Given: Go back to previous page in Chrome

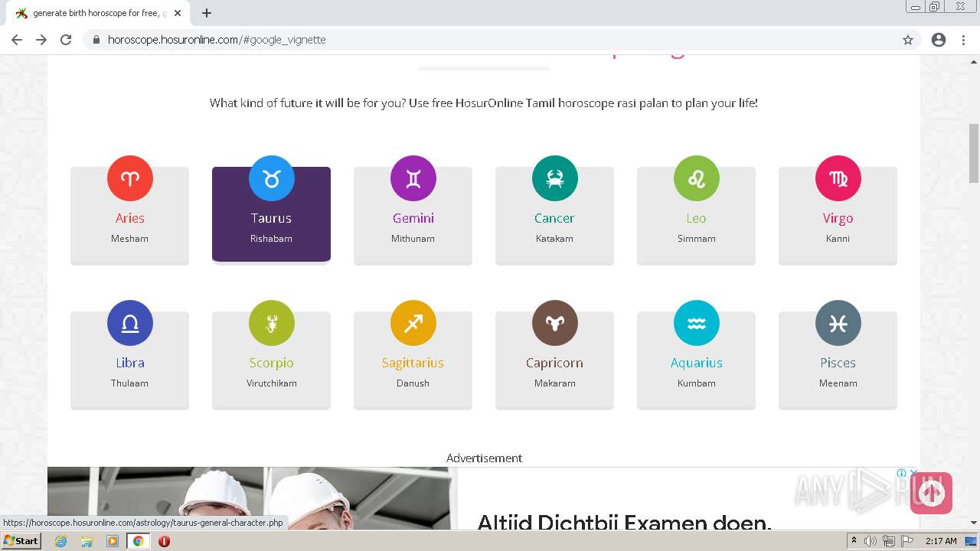Looking at the screenshot, I should [x=17, y=40].
